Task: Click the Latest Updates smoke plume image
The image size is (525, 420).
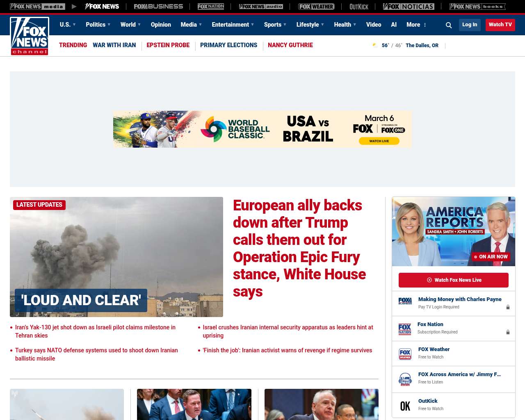Action: tap(116, 257)
